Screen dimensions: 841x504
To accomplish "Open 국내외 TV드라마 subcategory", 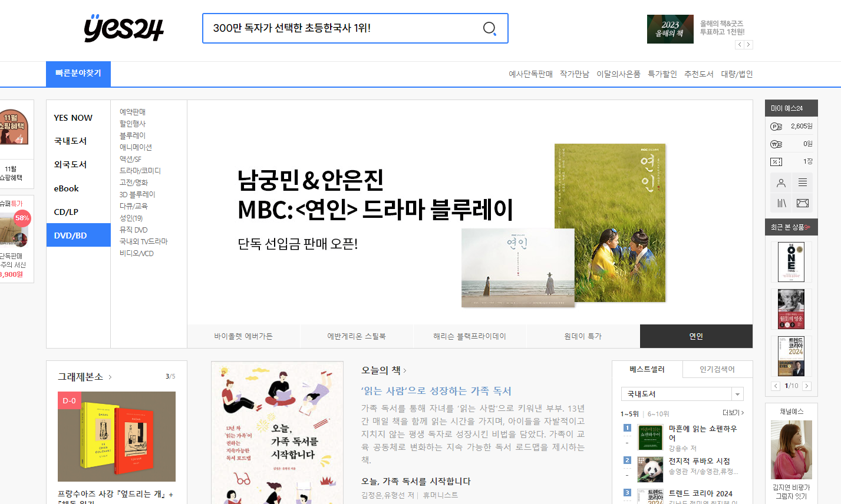I will click(x=144, y=241).
